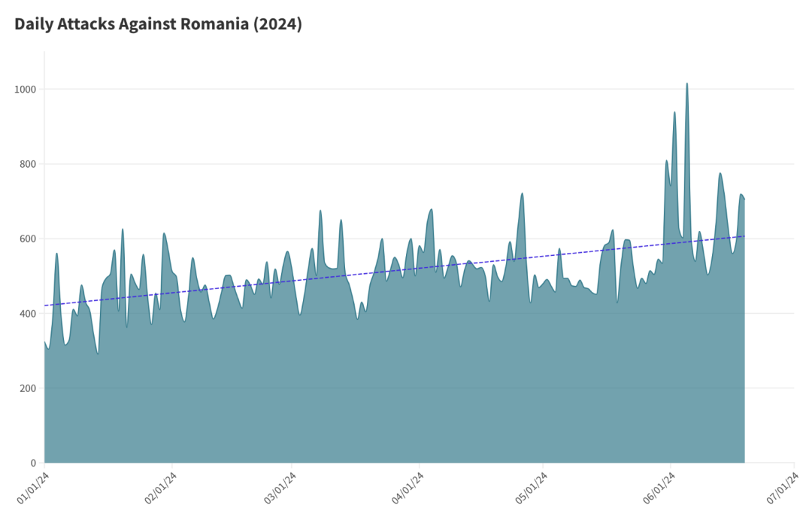Click the 1000 label on the y-axis
Image resolution: width=812 pixels, height=523 pixels.
coord(26,90)
